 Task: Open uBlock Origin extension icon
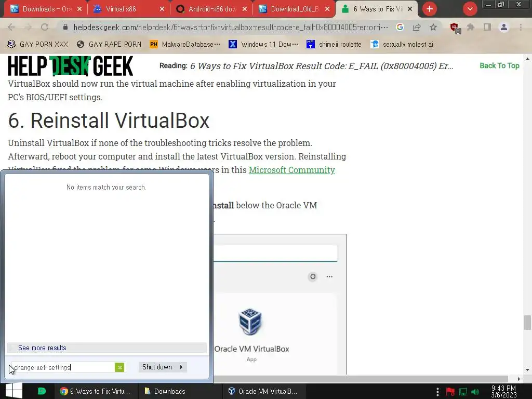455,28
